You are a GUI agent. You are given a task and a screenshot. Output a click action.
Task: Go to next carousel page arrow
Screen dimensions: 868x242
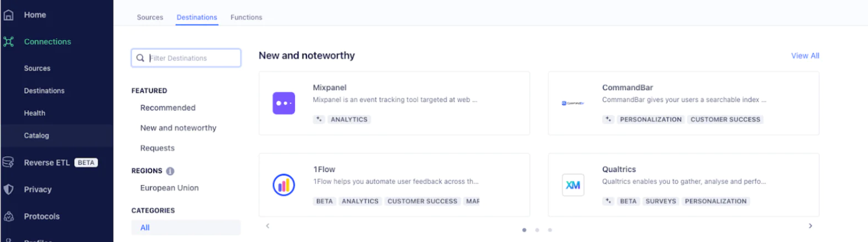[x=811, y=226]
